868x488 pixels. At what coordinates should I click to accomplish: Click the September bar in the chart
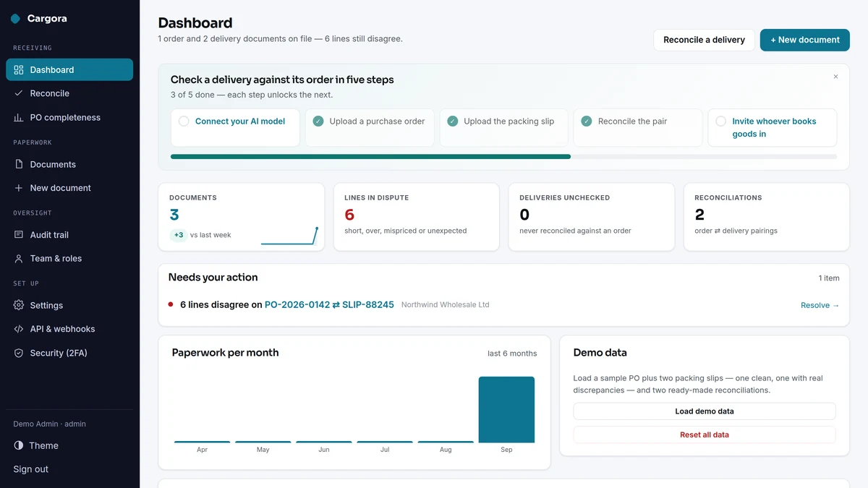(506, 410)
